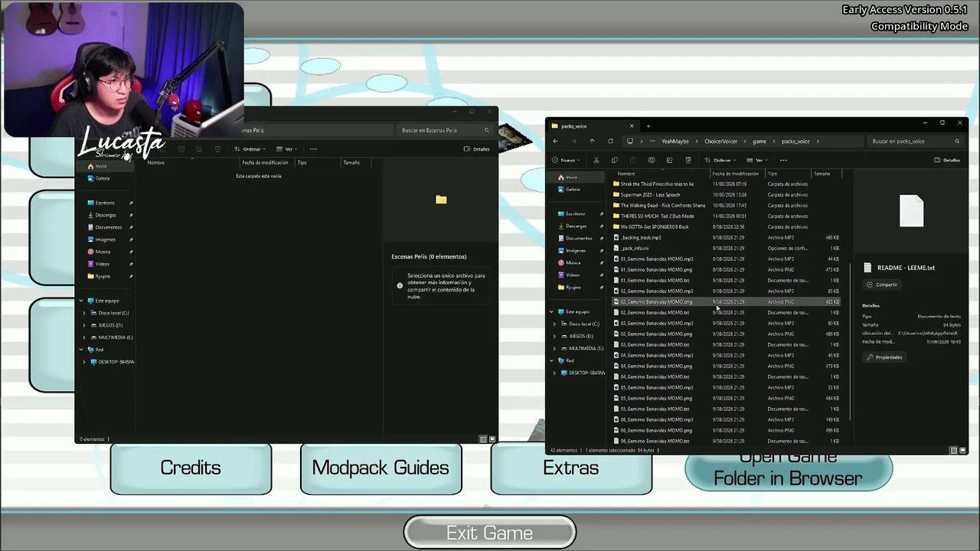Click the Back arrow in the packs_voice window
Image resolution: width=980 pixels, height=551 pixels.
pyautogui.click(x=556, y=141)
